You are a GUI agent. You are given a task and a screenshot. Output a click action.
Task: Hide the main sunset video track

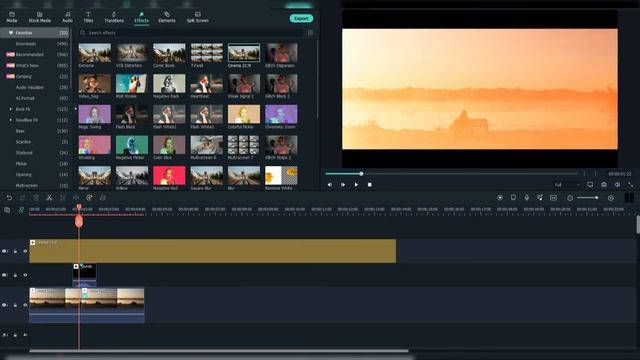point(25,305)
